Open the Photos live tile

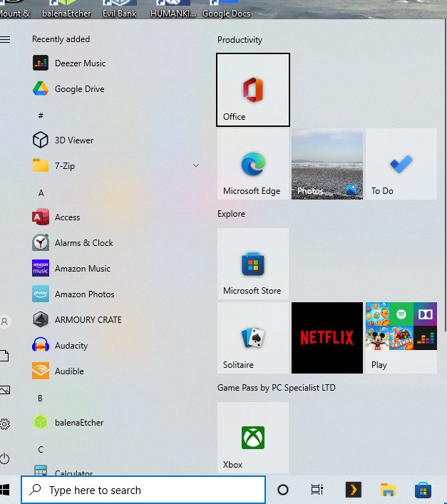(x=327, y=164)
